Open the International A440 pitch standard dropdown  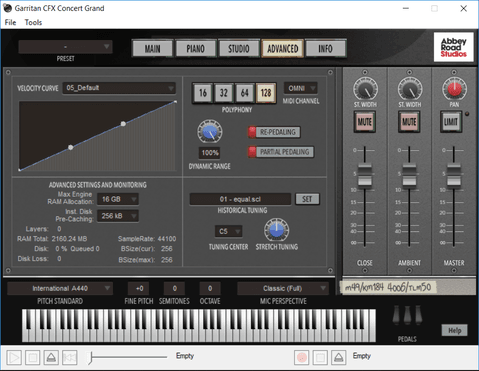pyautogui.click(x=60, y=288)
